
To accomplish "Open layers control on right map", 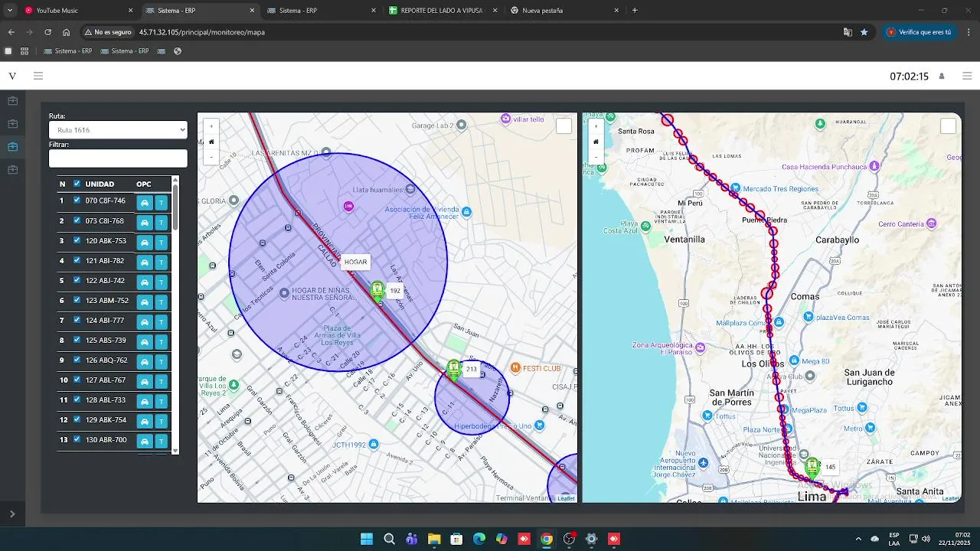I will click(948, 126).
